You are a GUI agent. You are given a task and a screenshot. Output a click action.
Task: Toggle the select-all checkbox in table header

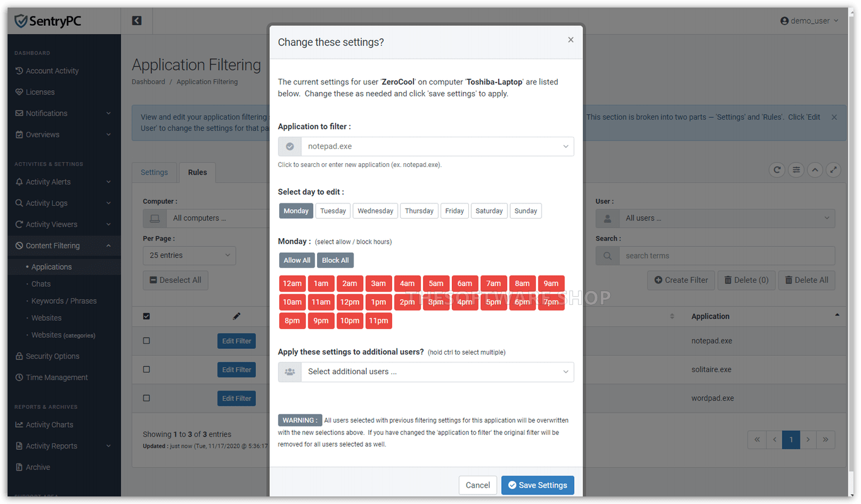tap(146, 316)
